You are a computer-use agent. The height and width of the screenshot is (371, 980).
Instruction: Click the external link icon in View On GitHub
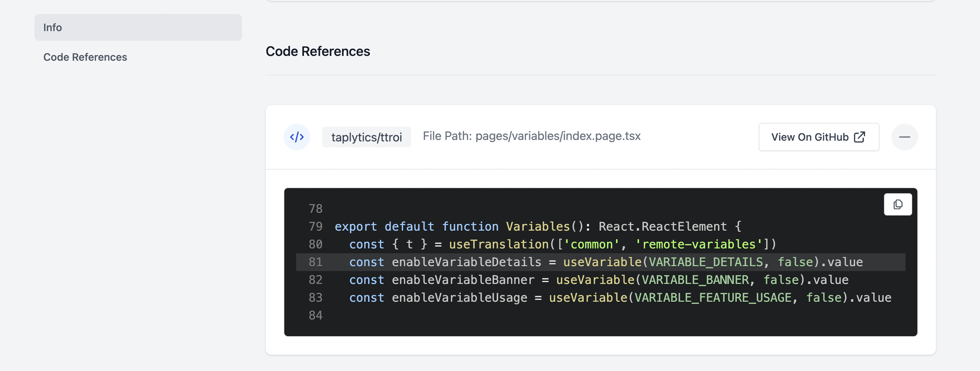click(x=859, y=137)
